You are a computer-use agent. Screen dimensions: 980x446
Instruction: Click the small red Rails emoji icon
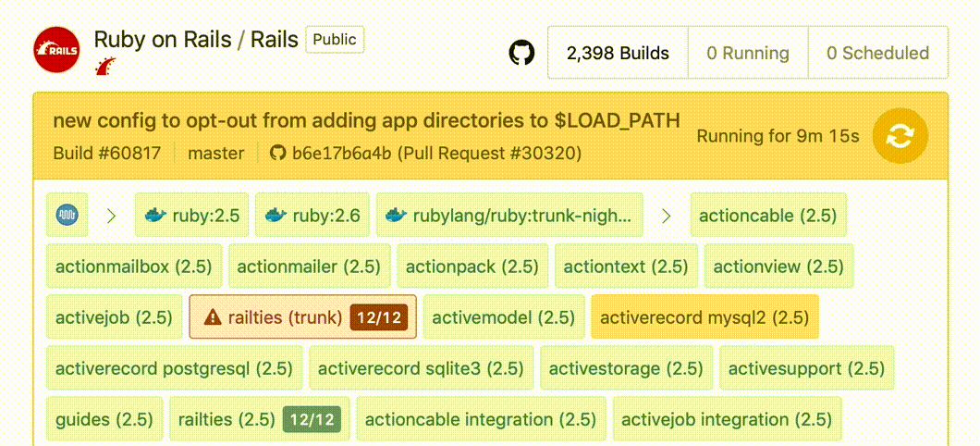106,68
